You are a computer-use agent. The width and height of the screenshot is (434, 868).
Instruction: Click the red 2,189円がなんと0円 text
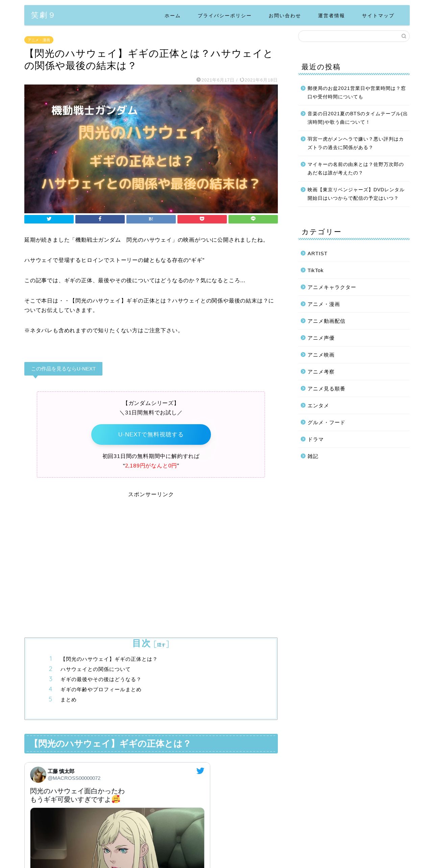(151, 466)
